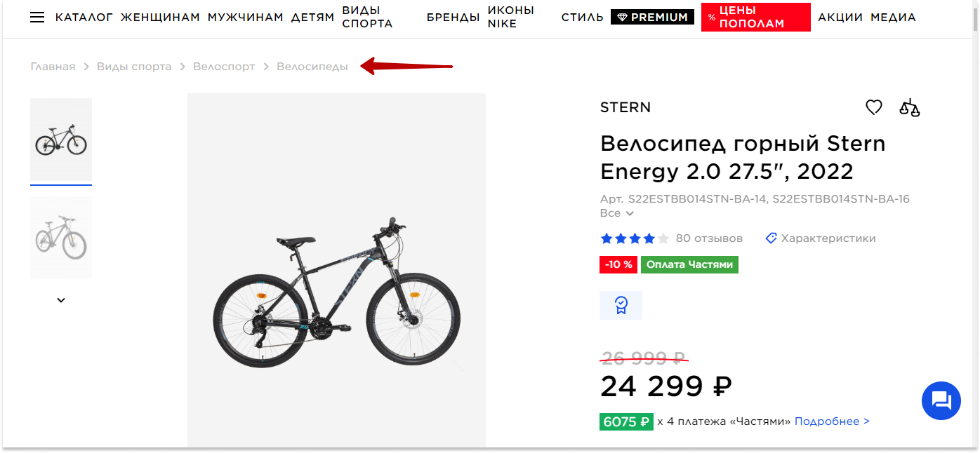The width and height of the screenshot is (980, 453).
Task: Open the chat support bubble
Action: (x=941, y=401)
